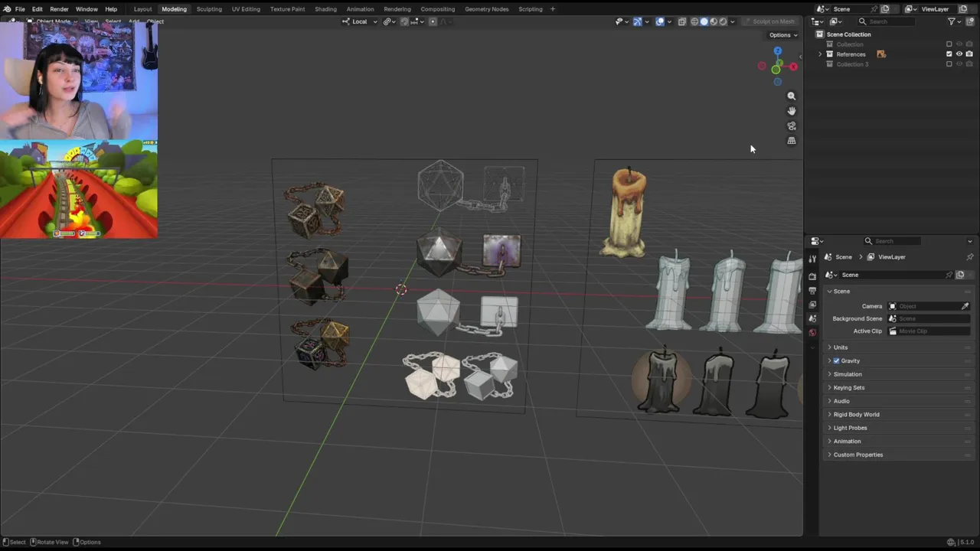Select material preview shading
This screenshot has height=551, width=980.
pos(714,21)
